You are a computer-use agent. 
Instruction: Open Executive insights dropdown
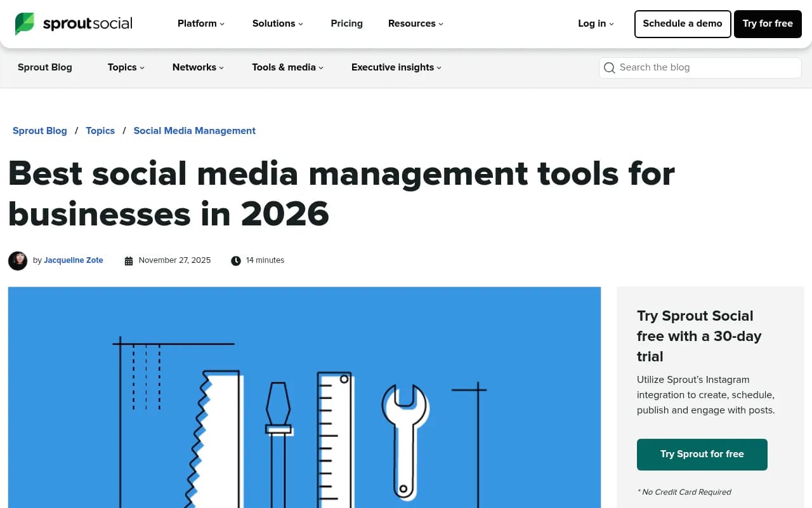[x=396, y=67]
